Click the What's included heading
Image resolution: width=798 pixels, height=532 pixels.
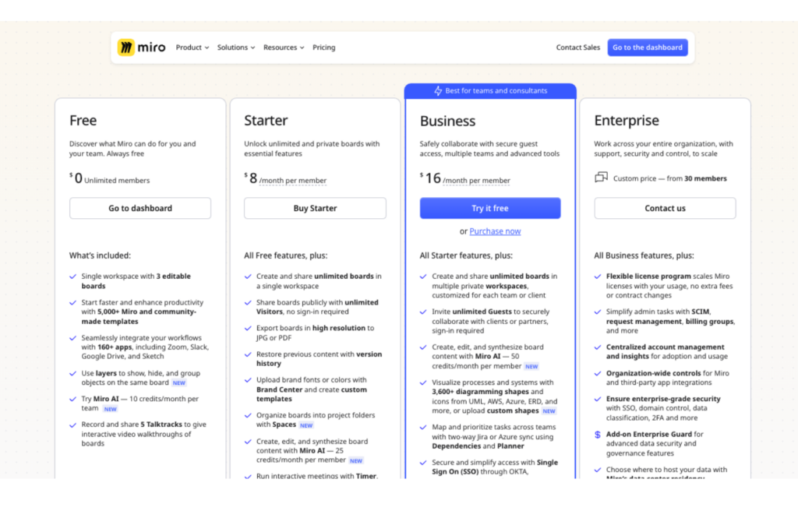click(100, 255)
